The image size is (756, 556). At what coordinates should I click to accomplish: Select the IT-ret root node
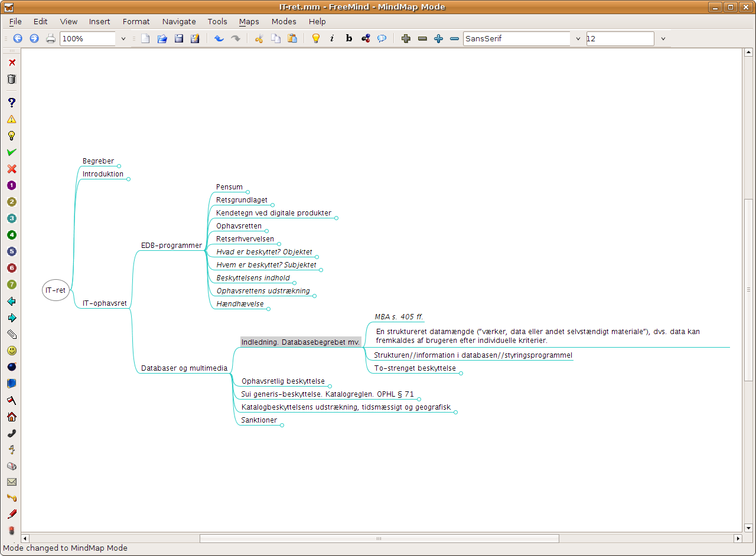click(56, 290)
